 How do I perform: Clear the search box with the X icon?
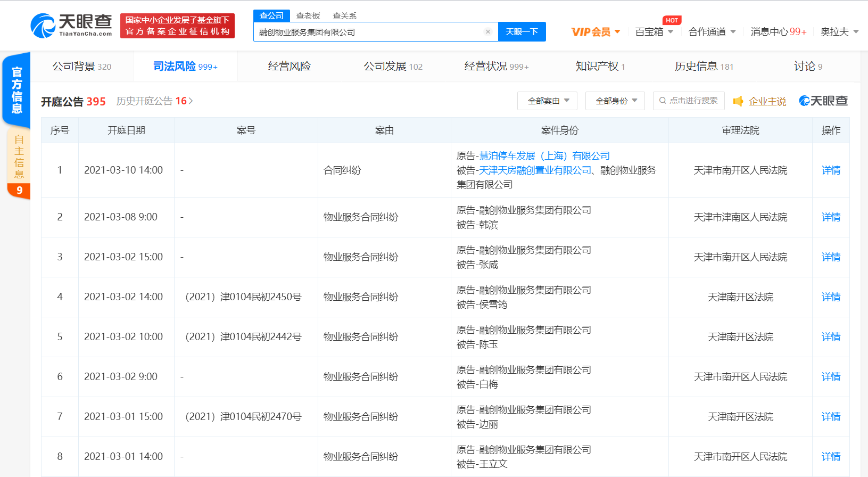pyautogui.click(x=487, y=32)
